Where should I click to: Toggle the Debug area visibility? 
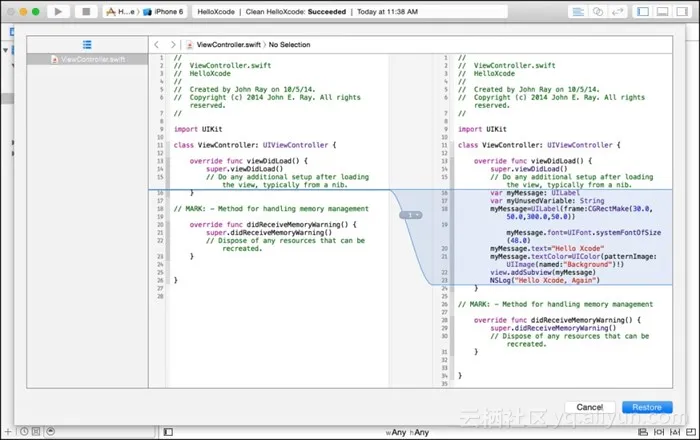(662, 12)
